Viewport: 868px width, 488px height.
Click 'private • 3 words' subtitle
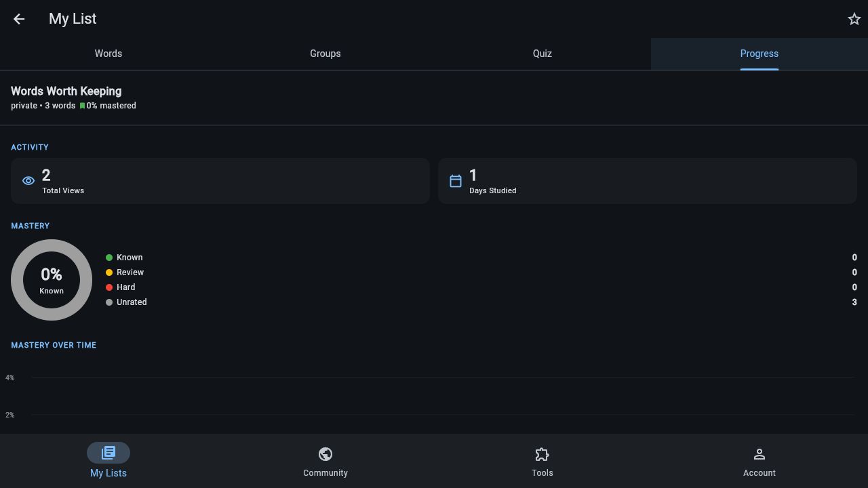(x=43, y=106)
